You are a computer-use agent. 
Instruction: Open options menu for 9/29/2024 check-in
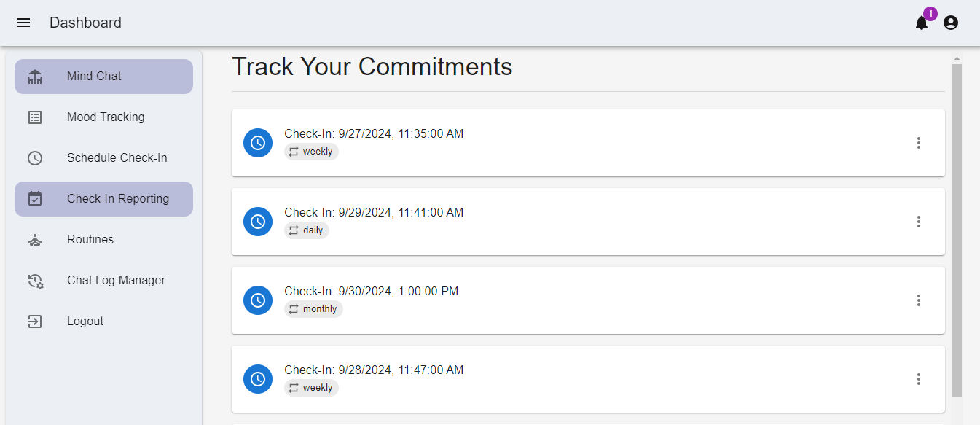coord(919,222)
